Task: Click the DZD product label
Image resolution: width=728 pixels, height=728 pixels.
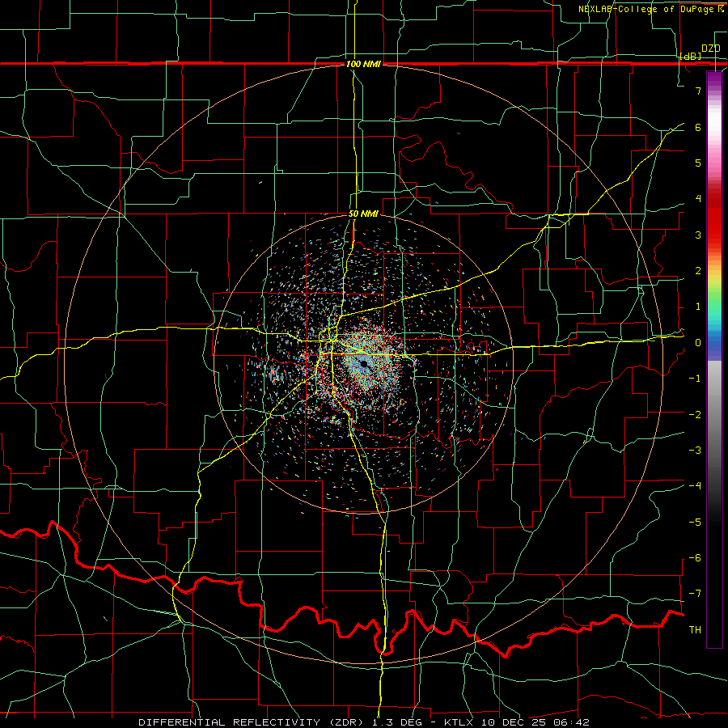Action: [x=710, y=49]
